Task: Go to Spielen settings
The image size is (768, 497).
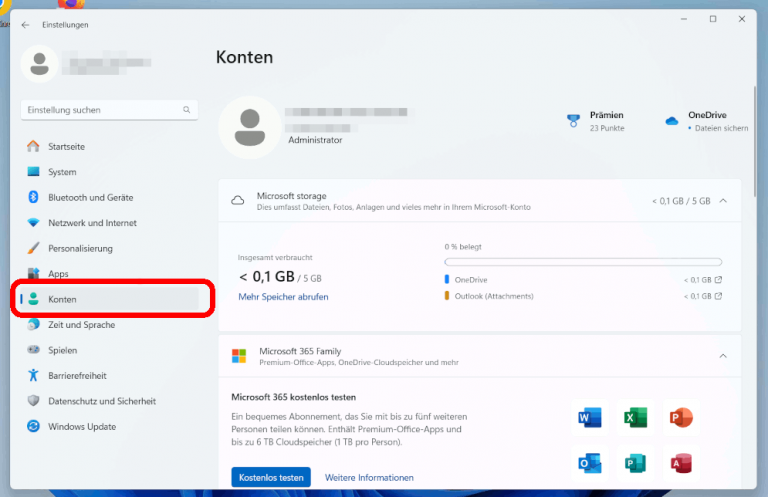Action: 109,350
